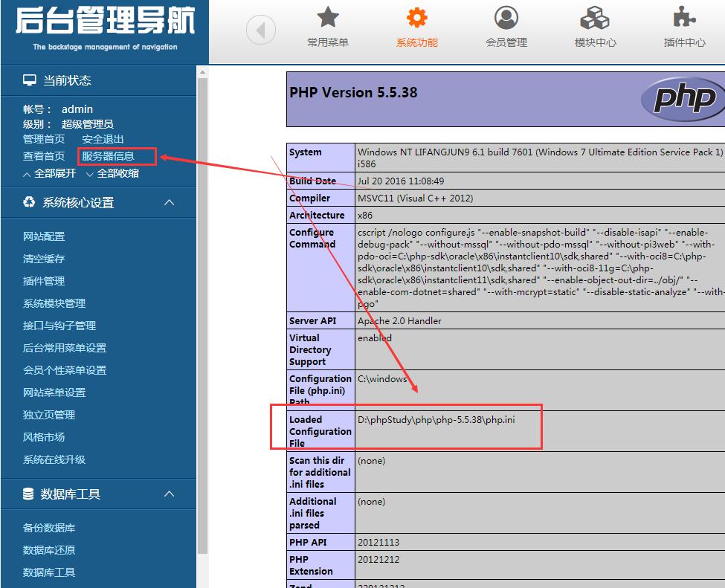Click the star icon for 常用菜单
The height and width of the screenshot is (588, 725).
tap(328, 17)
